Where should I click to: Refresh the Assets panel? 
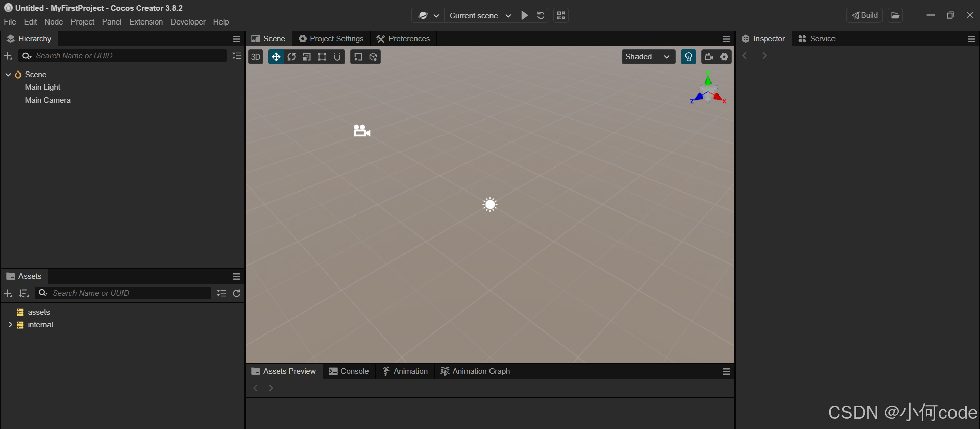click(237, 293)
